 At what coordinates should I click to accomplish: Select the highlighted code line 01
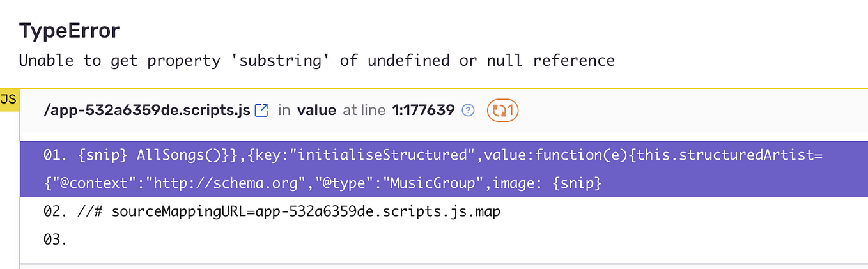[x=444, y=169]
